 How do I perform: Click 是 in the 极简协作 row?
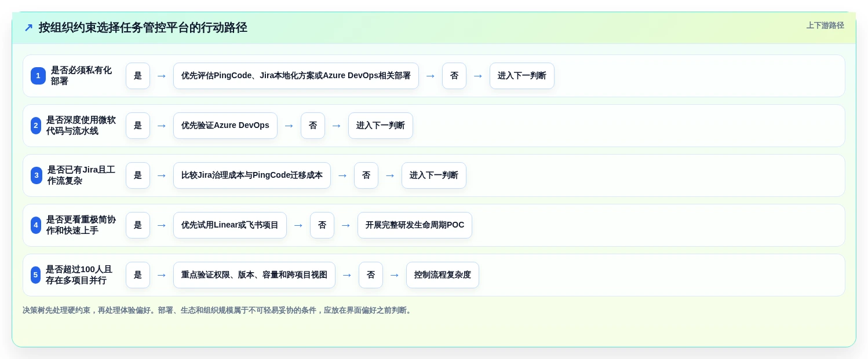tap(138, 225)
